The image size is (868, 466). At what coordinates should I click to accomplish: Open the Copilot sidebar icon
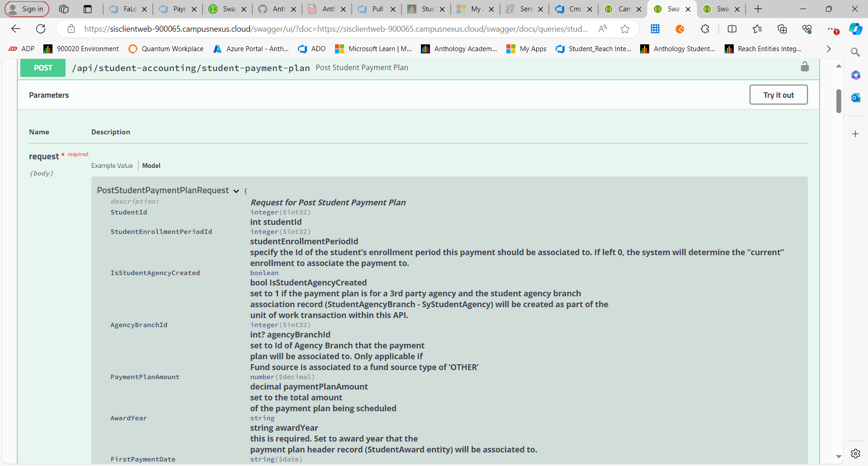click(x=855, y=29)
